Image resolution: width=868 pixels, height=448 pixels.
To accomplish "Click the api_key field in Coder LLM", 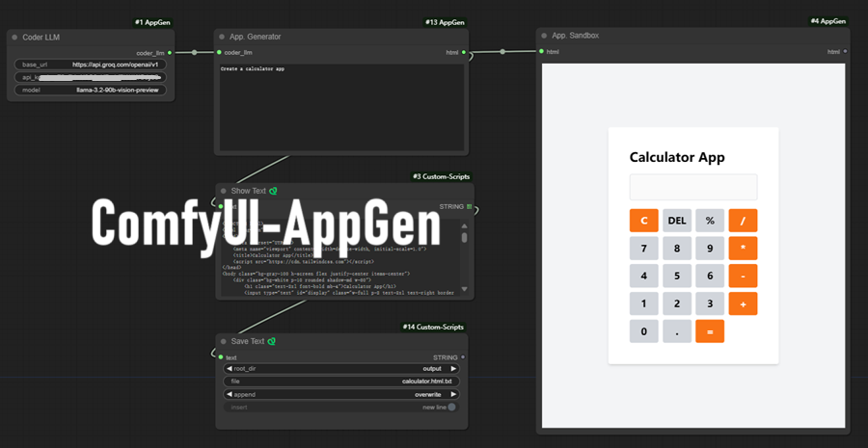I will tap(91, 77).
